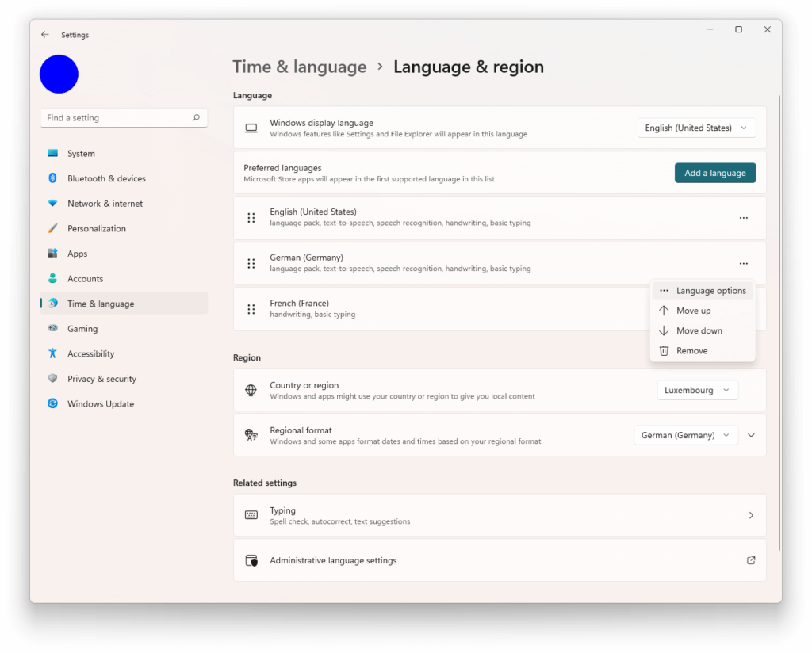Minimize the Settings window
The image size is (812, 653).
[710, 29]
